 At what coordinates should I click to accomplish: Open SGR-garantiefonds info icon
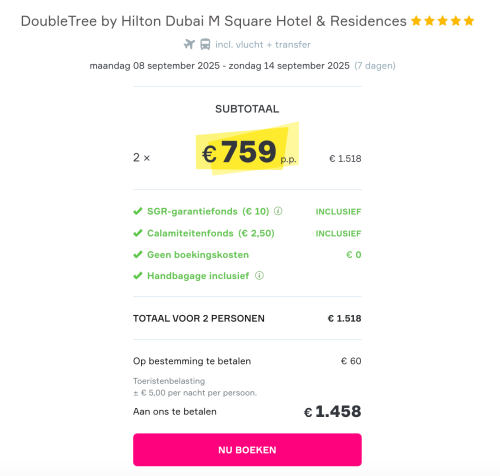(278, 211)
